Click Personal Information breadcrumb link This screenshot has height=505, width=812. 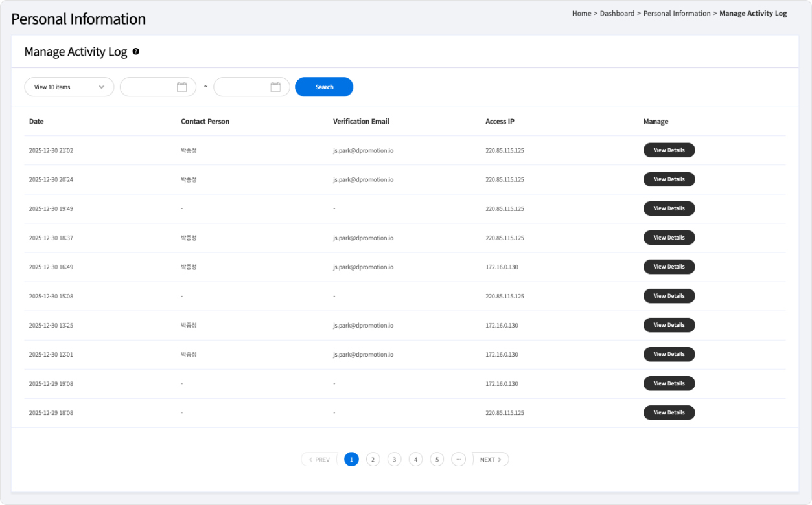pyautogui.click(x=677, y=14)
